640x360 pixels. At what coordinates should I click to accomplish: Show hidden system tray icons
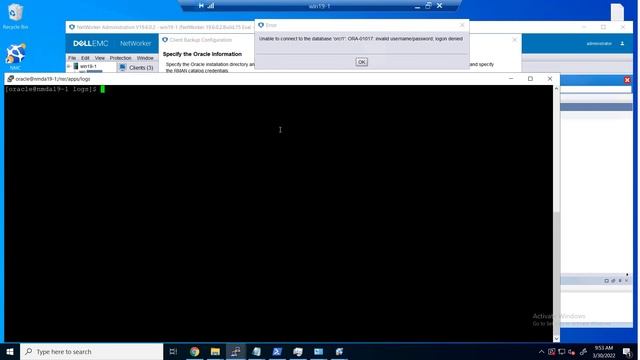point(541,352)
